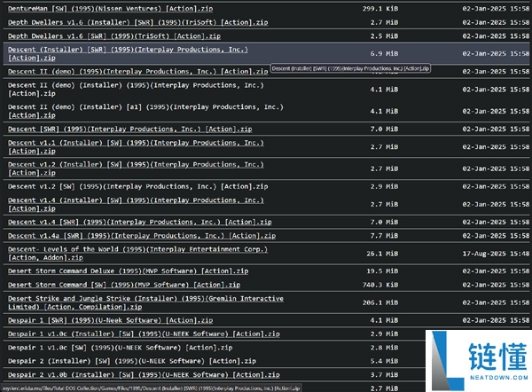Open Depth Dwellers v1.6 [SWR] TriSoft zip
This screenshot has width=532, height=392.
tap(114, 36)
